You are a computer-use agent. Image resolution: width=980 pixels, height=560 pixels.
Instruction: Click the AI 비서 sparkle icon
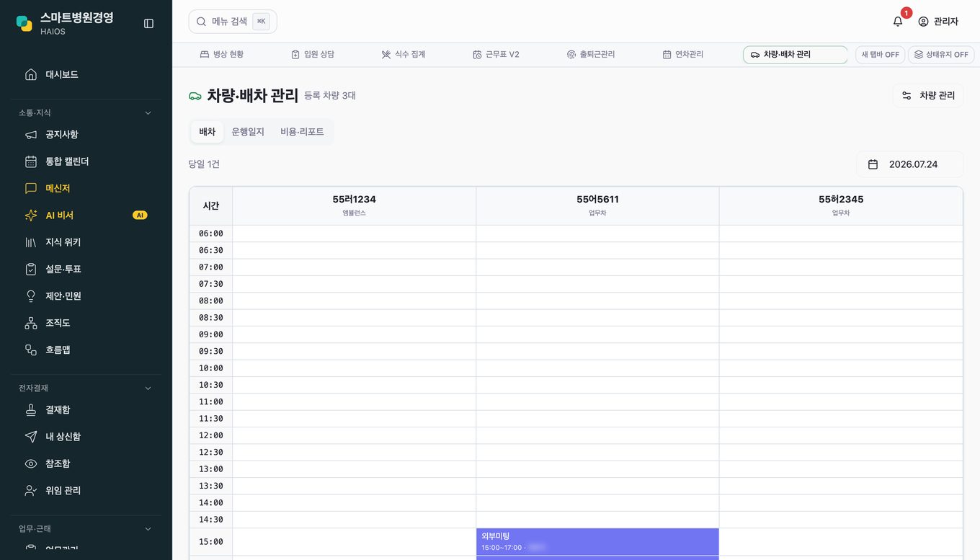pos(31,215)
